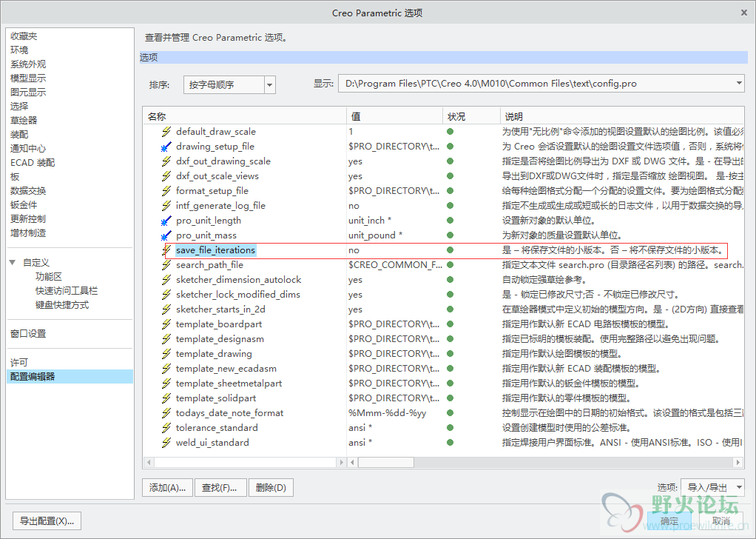Open 窗口设置 category
Screen dimensions: 756x539
tap(28, 333)
